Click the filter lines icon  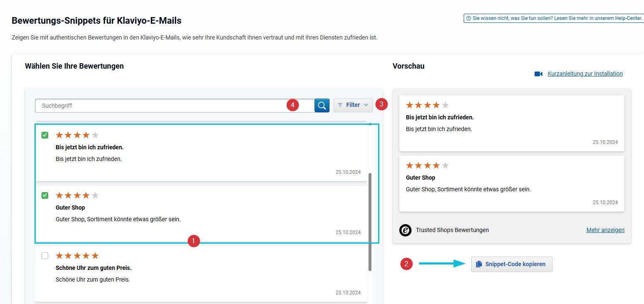click(x=340, y=105)
